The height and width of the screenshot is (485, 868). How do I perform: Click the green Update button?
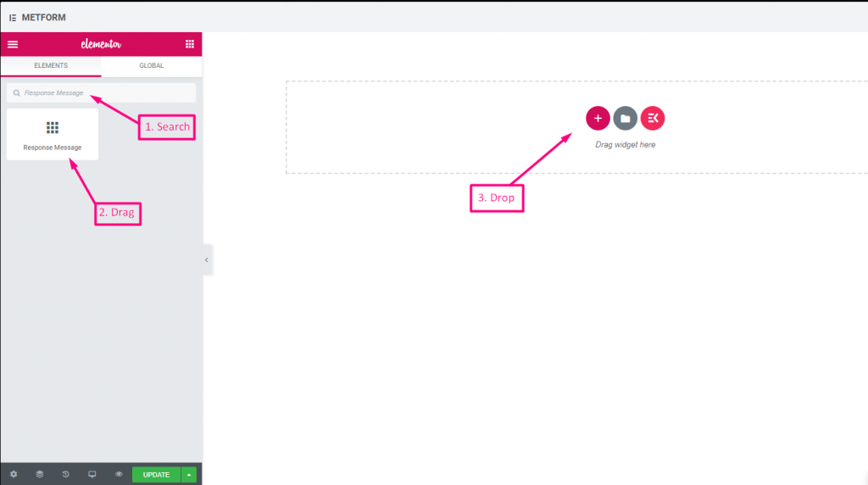click(x=156, y=475)
